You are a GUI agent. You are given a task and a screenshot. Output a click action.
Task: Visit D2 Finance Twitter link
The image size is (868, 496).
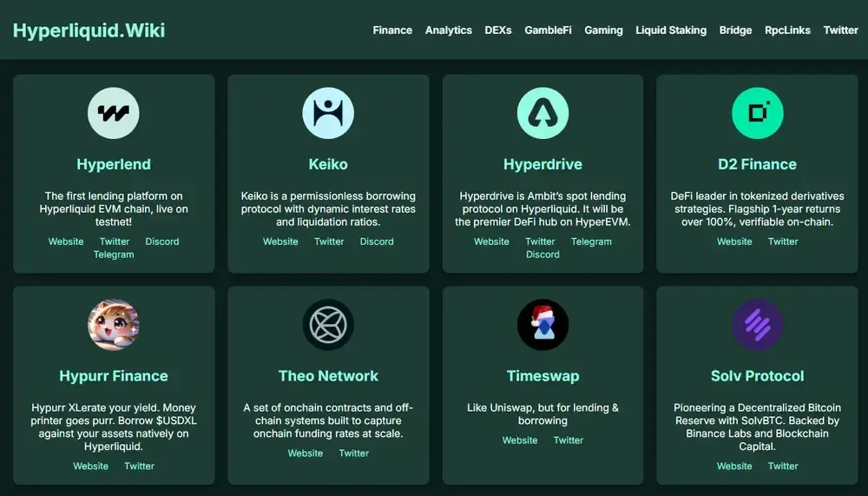click(783, 241)
